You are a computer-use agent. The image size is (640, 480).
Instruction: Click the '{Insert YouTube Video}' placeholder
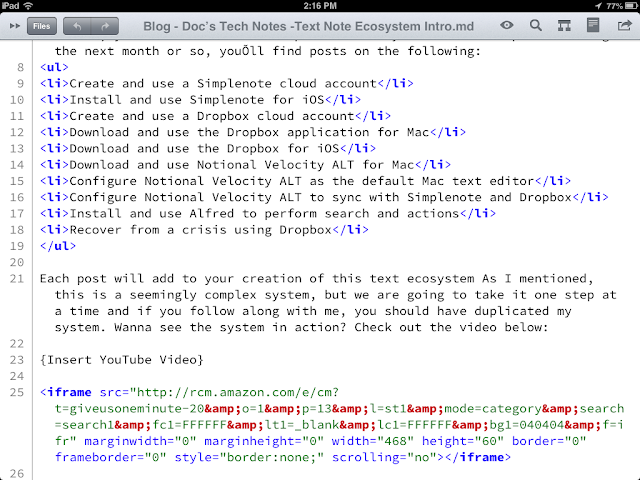pos(122,360)
